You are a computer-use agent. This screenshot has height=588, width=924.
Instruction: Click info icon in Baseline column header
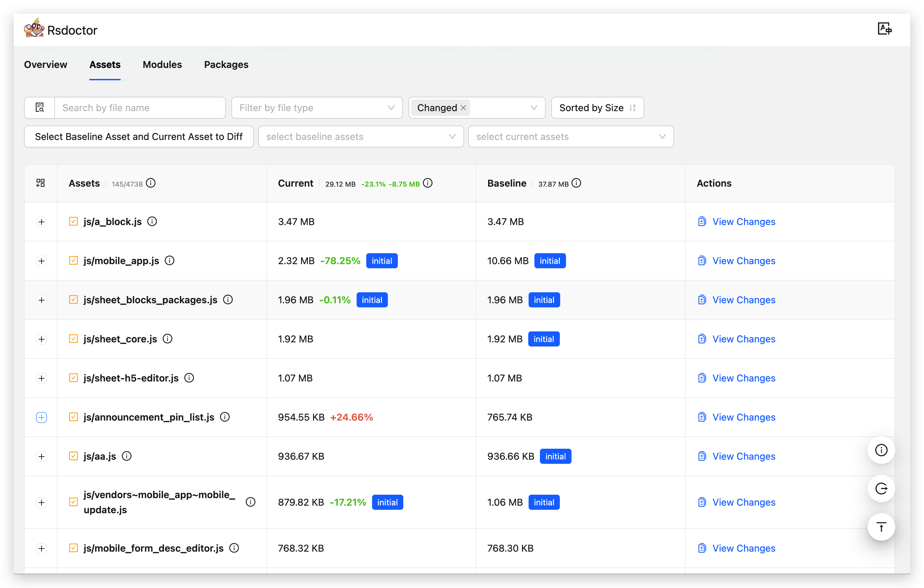[x=576, y=183]
